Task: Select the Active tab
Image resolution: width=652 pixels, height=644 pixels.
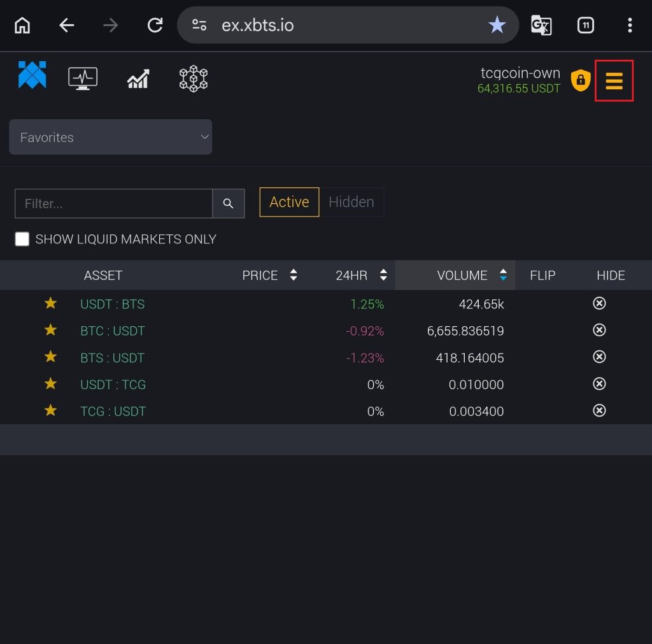Action: tap(289, 202)
